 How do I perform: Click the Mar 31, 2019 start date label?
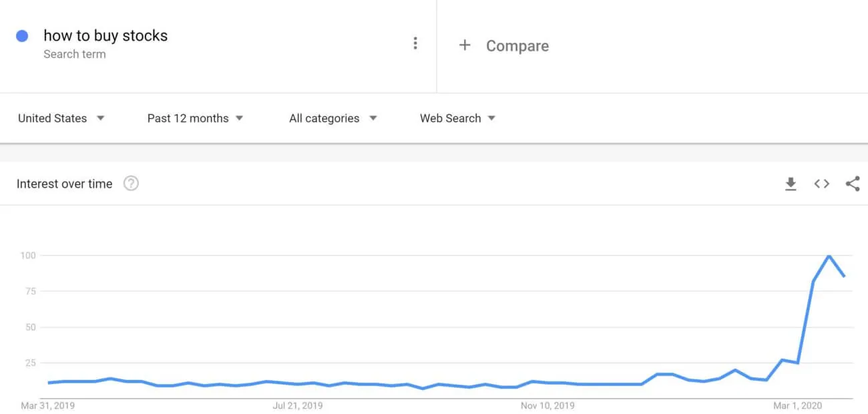click(48, 405)
